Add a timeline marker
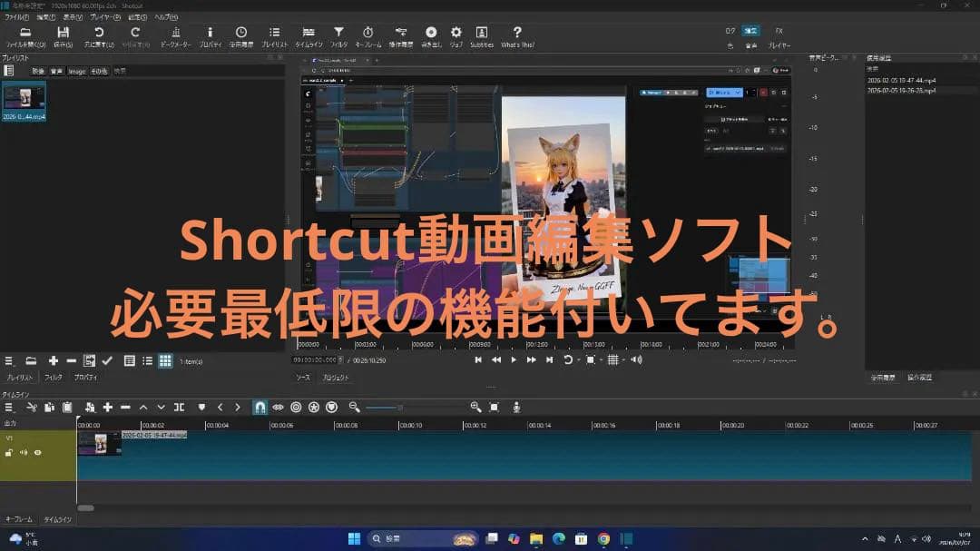This screenshot has height=551, width=980. [201, 408]
